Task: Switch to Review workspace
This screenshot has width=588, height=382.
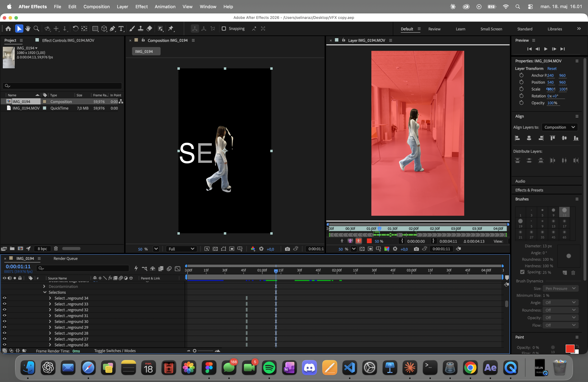Action: point(434,29)
